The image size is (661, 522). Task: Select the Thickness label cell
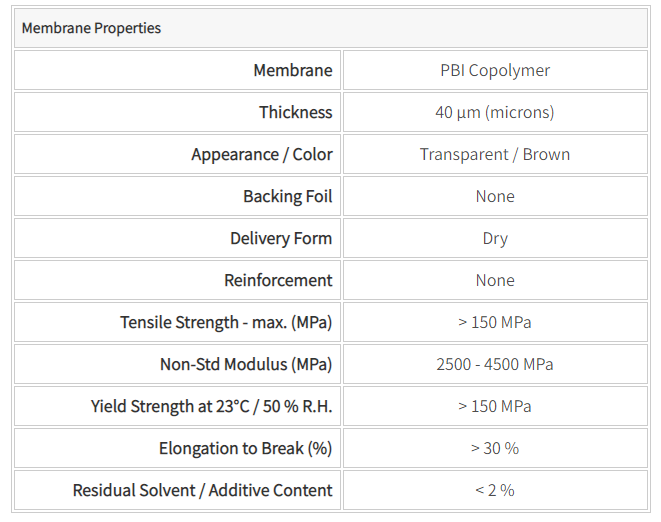(x=295, y=112)
